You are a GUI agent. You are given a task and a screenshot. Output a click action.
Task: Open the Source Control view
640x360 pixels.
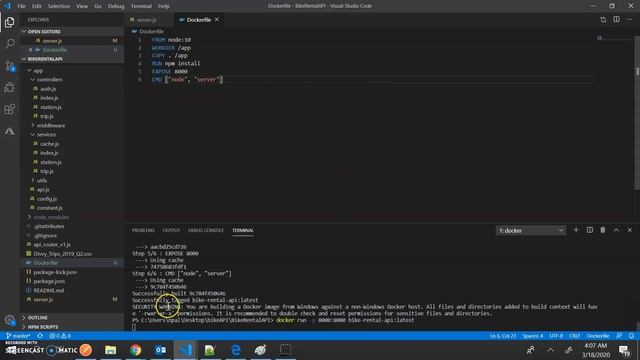point(9,66)
